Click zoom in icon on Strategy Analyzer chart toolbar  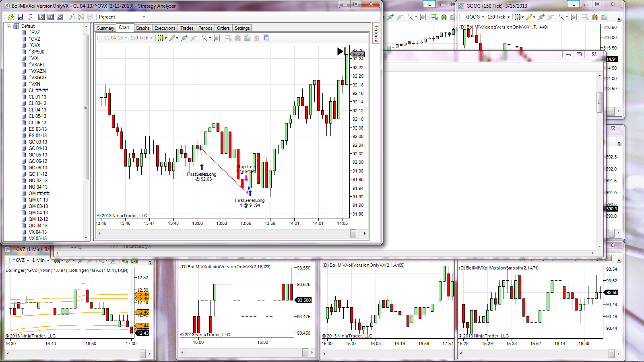[x=184, y=38]
